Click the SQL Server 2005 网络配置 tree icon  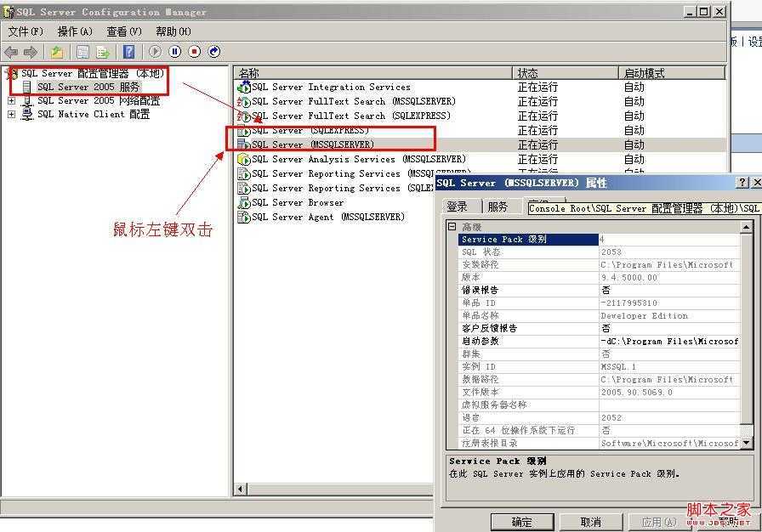(x=28, y=101)
